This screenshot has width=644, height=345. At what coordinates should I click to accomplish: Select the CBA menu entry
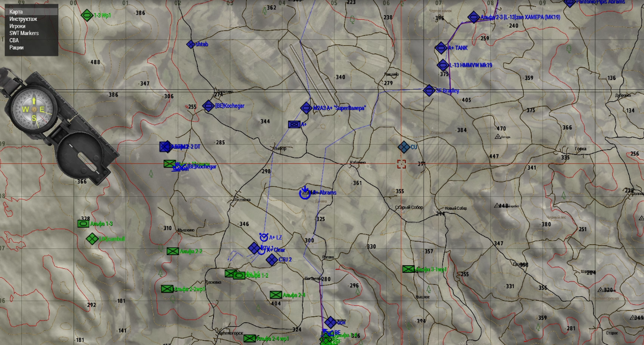pyautogui.click(x=14, y=40)
